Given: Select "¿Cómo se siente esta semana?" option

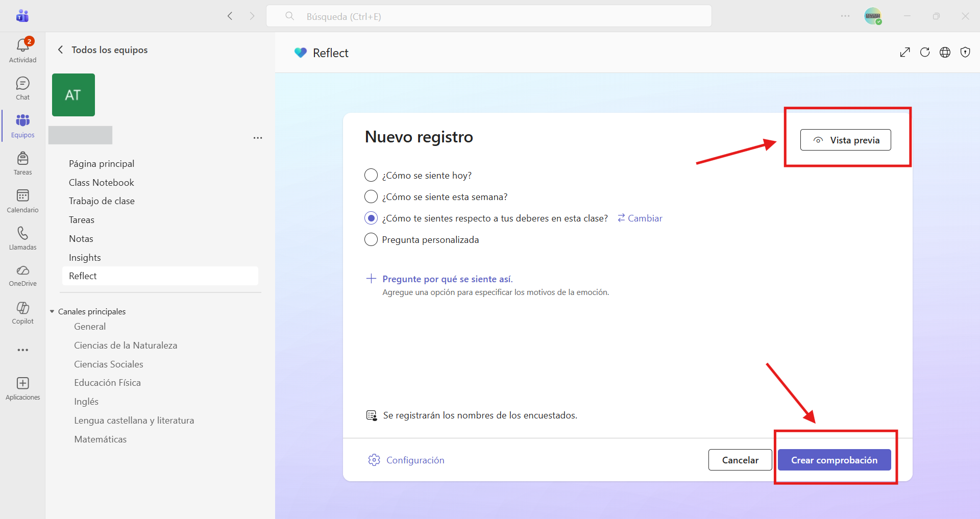Looking at the screenshot, I should 371,196.
